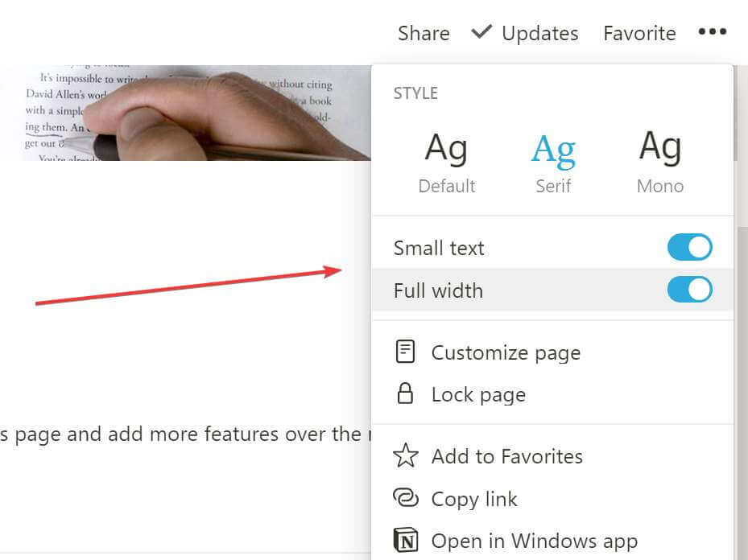Click the Updates checkmark icon
This screenshot has height=560, width=748.
[481, 32]
